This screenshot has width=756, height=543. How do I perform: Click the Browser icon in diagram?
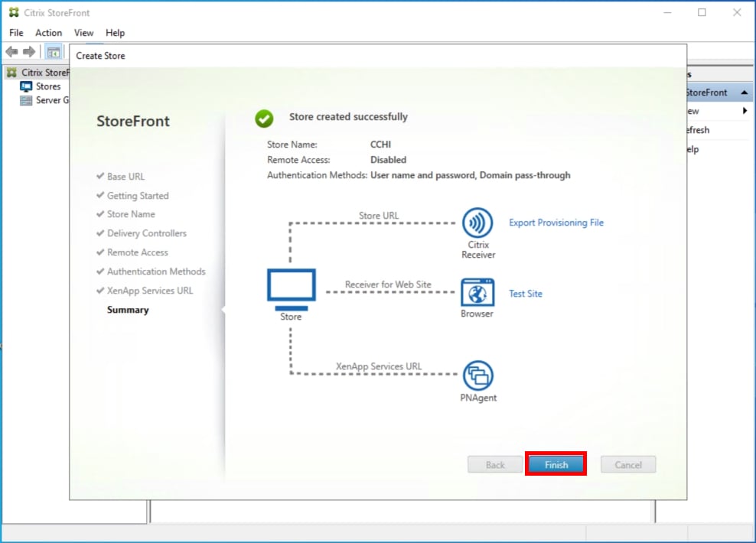tap(477, 292)
